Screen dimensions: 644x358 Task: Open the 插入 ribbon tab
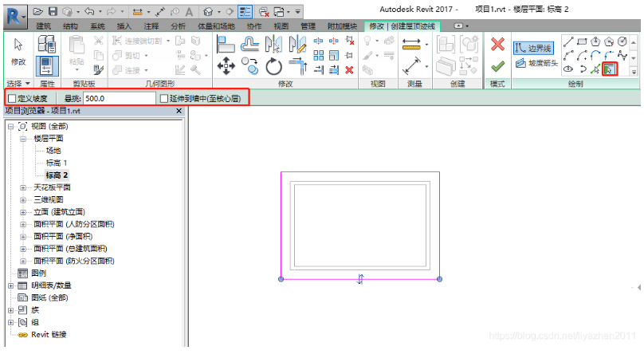pyautogui.click(x=124, y=26)
